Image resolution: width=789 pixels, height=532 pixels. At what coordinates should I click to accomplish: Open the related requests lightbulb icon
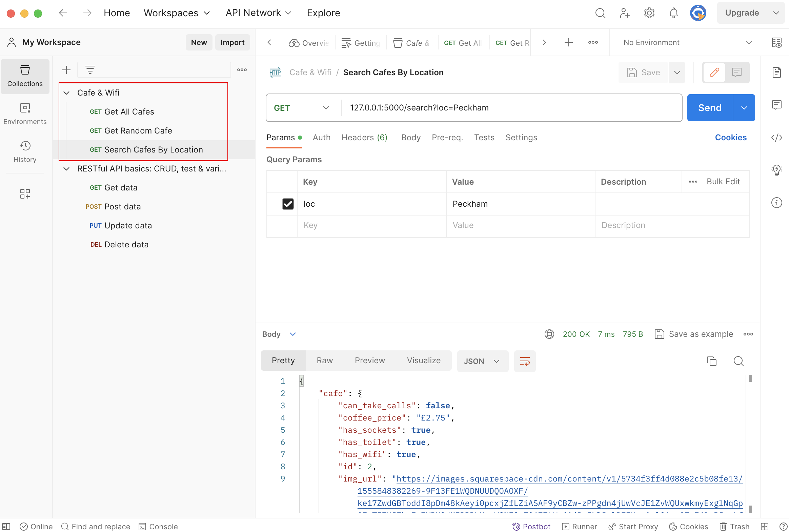pos(776,170)
